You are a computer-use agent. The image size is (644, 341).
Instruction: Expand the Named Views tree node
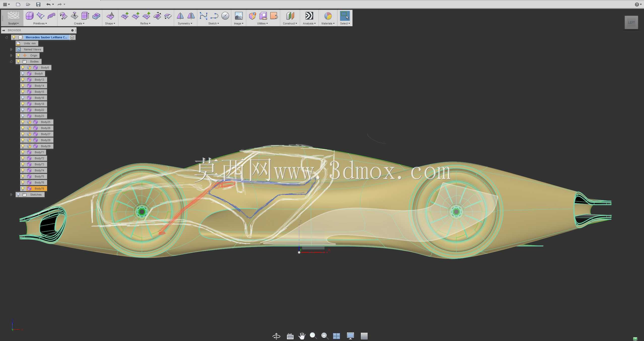click(x=11, y=49)
